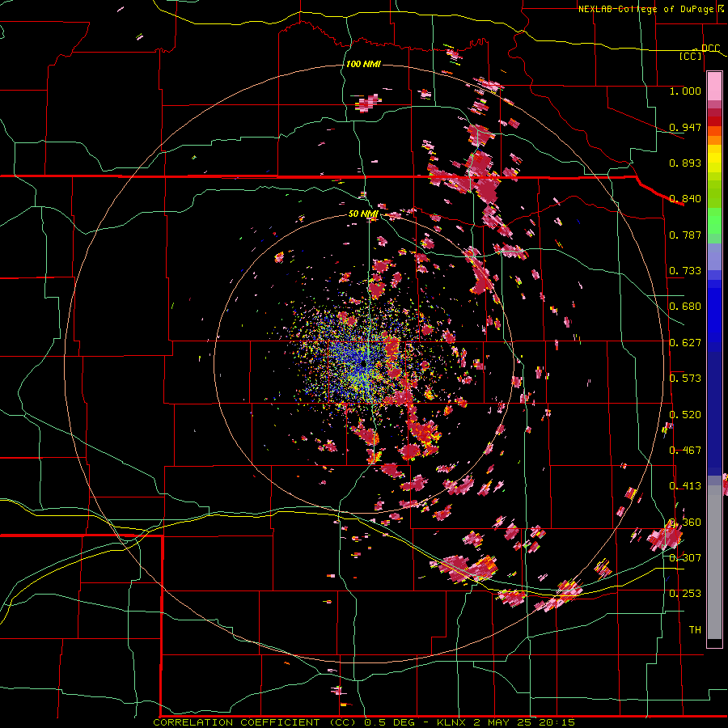The width and height of the screenshot is (728, 728).
Task: Click the 50 NMI range ring label
Action: pos(363,214)
